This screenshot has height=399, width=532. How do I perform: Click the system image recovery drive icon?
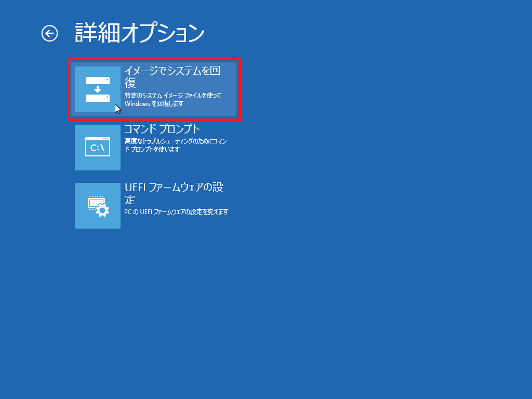[98, 89]
